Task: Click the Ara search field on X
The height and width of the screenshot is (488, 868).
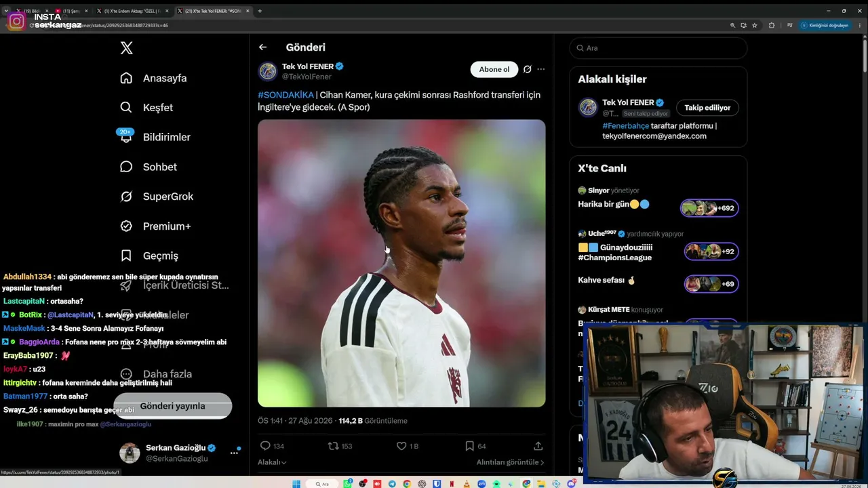Action: [x=658, y=48]
